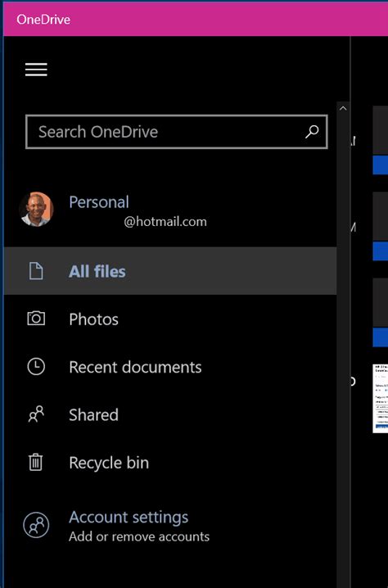Click the Recent documents clock icon
388x588 pixels.
[x=36, y=366]
